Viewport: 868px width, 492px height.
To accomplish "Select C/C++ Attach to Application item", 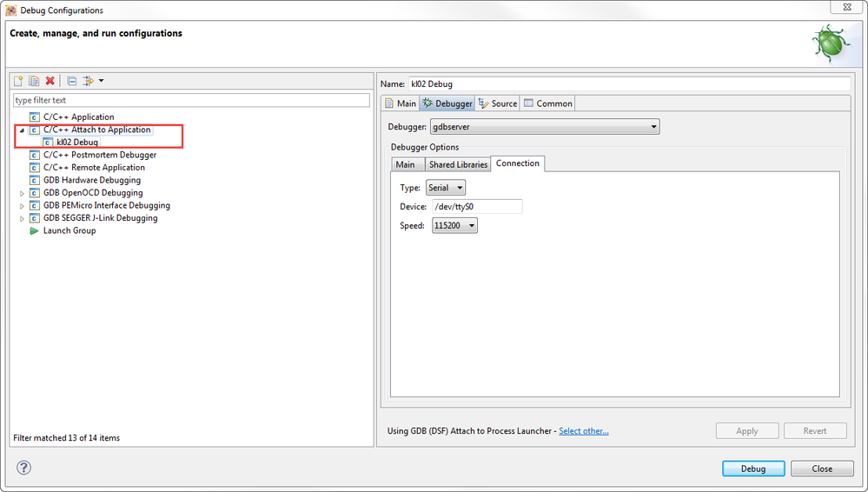I will tap(96, 130).
